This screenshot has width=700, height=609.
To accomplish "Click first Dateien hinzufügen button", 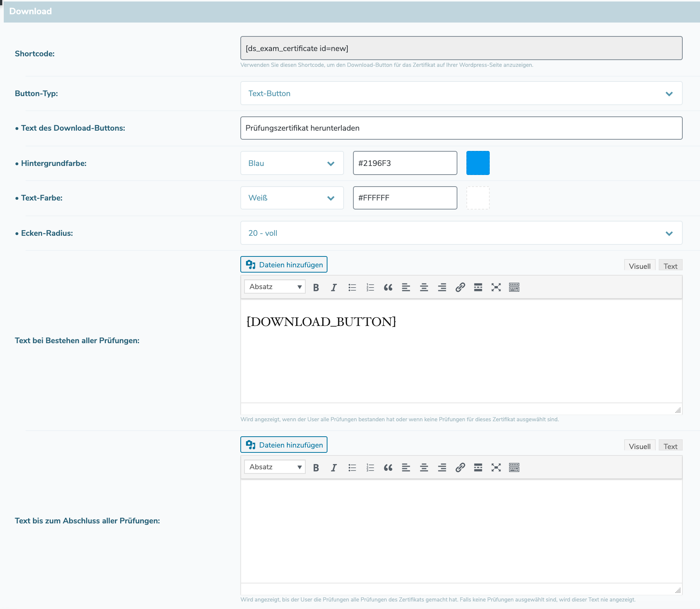I will [284, 265].
